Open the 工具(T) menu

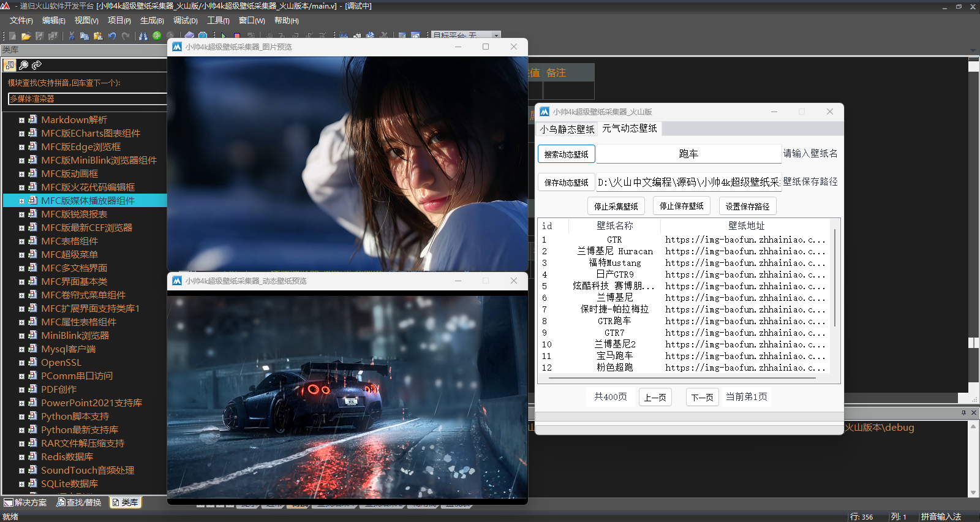pyautogui.click(x=218, y=20)
